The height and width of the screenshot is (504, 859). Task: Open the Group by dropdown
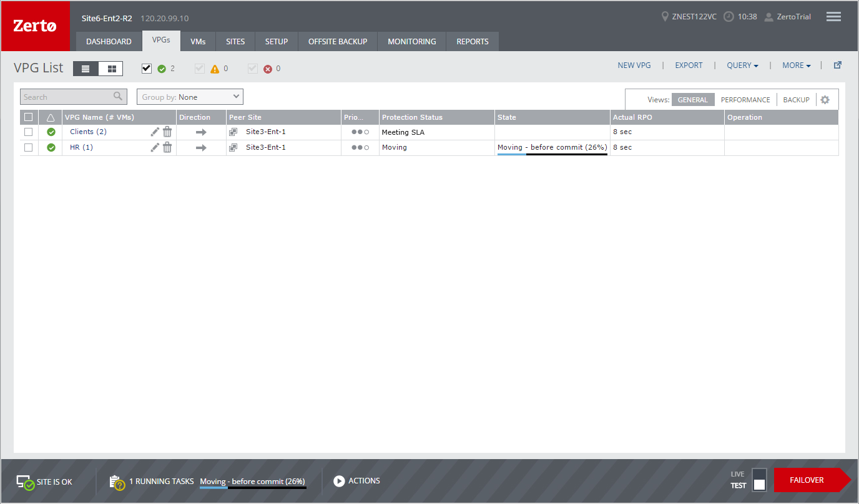[x=190, y=97]
